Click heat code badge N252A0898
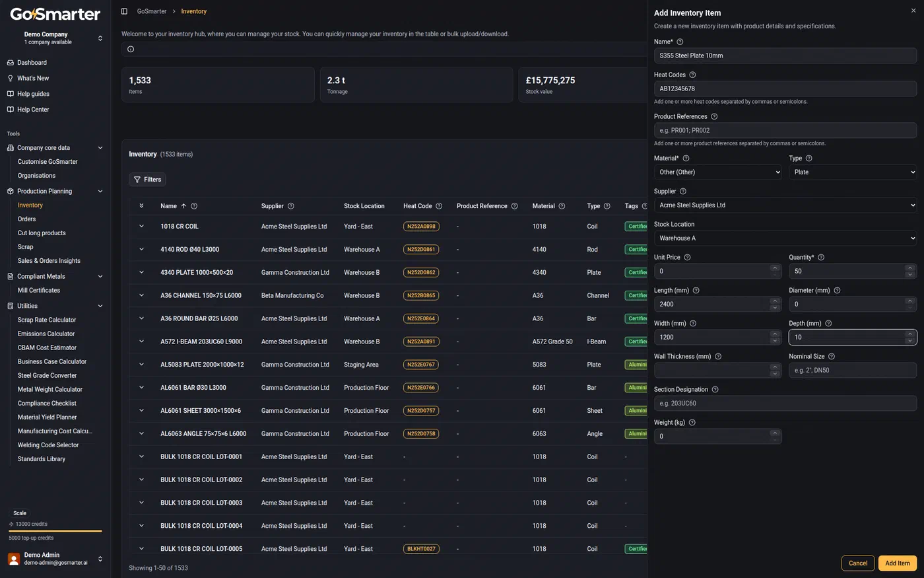Viewport: 924px width, 578px height. click(421, 227)
